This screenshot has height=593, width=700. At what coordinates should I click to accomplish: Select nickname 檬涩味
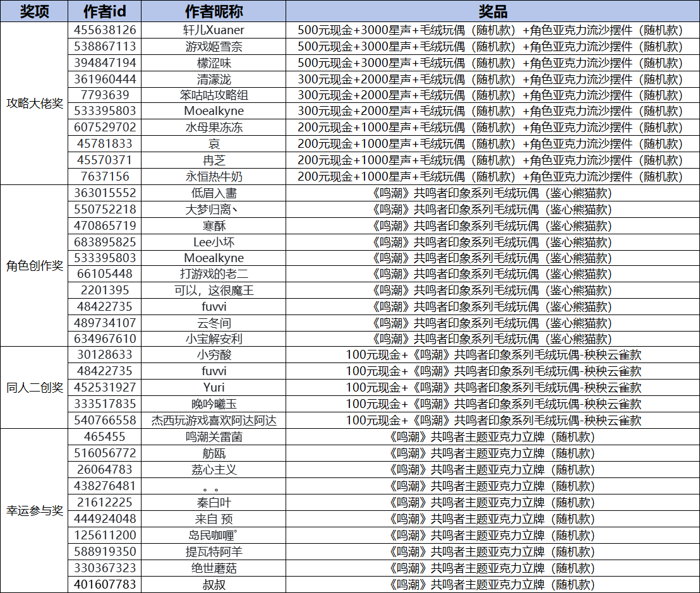click(x=214, y=63)
